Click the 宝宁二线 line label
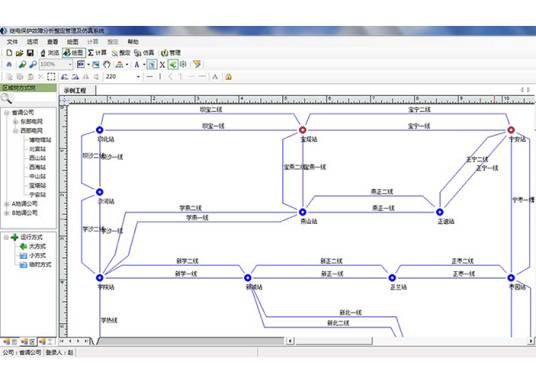Viewport: 536px width, 384px height. (419, 109)
